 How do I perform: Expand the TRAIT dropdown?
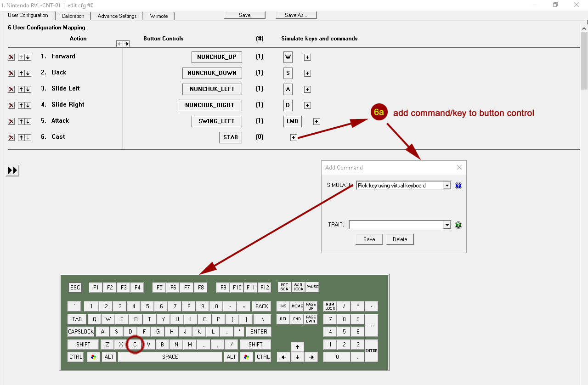[x=447, y=225]
